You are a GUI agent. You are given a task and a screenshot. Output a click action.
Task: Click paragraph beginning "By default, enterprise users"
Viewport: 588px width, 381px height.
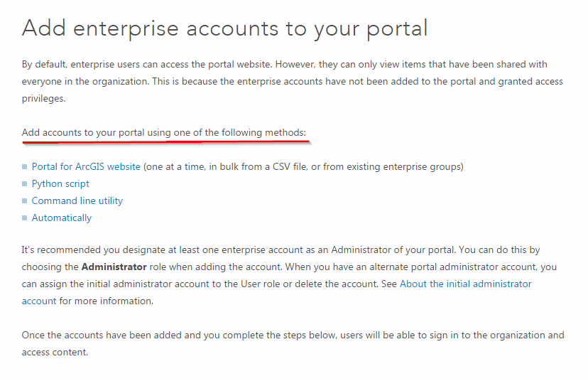point(292,82)
